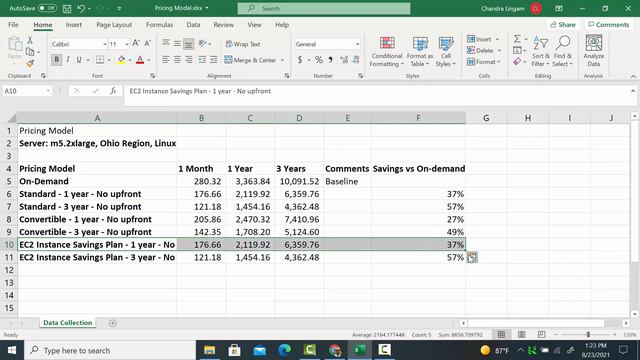Expand the formula bar
Screen dimensions: 640x360
pos(633,91)
